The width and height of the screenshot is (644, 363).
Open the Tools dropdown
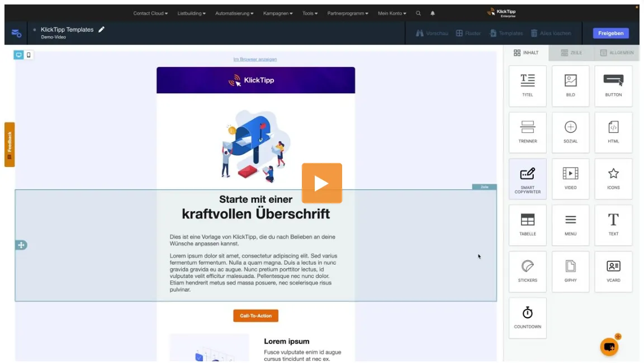[x=310, y=13]
